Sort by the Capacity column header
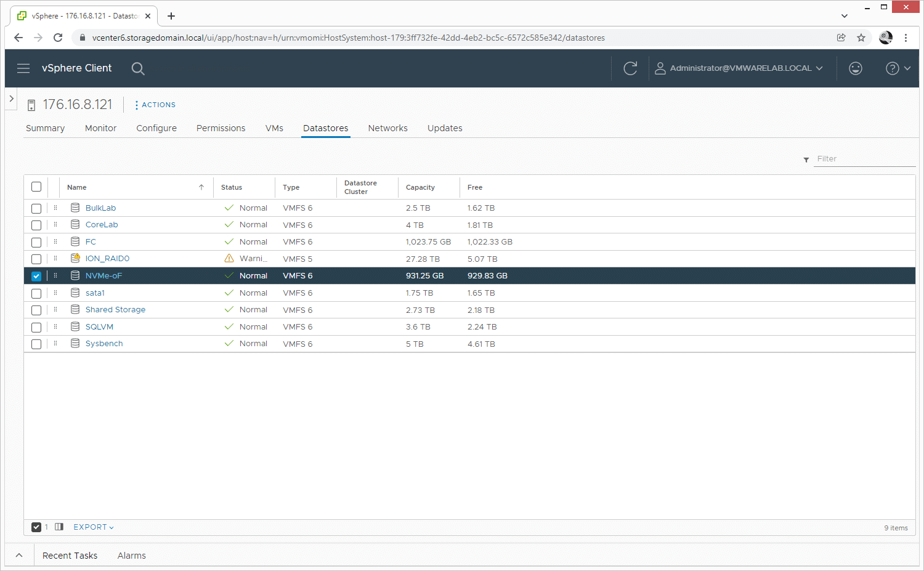Viewport: 924px width, 571px height. click(420, 187)
